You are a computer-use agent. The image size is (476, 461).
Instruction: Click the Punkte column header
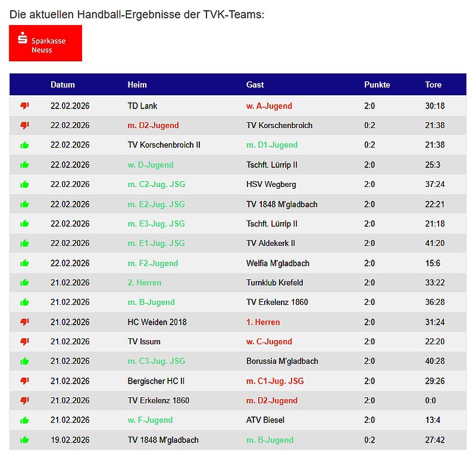pyautogui.click(x=377, y=85)
